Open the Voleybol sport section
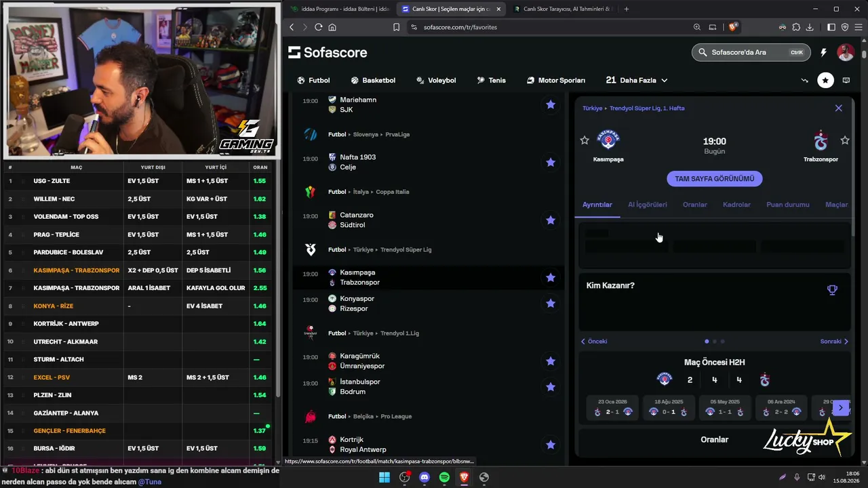 coord(436,80)
